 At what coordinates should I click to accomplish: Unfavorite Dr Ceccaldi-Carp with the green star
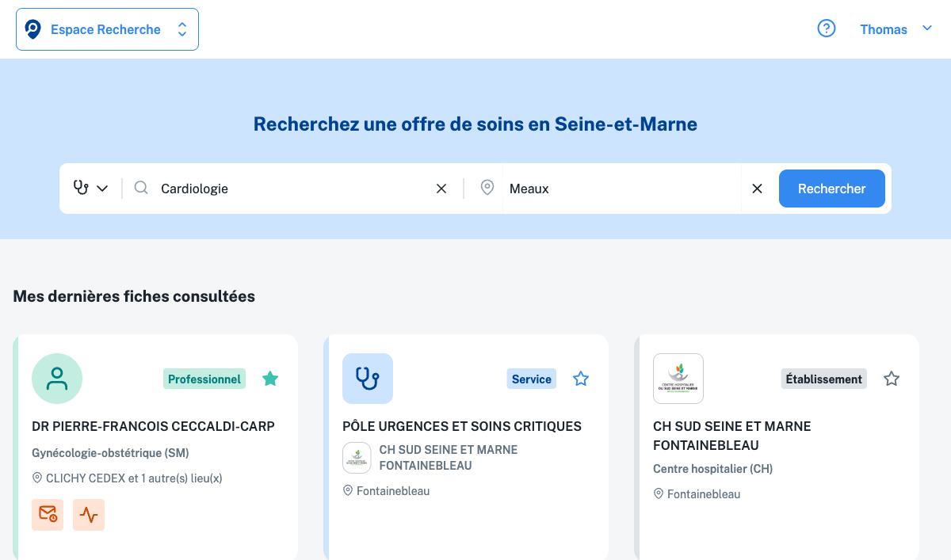point(270,379)
